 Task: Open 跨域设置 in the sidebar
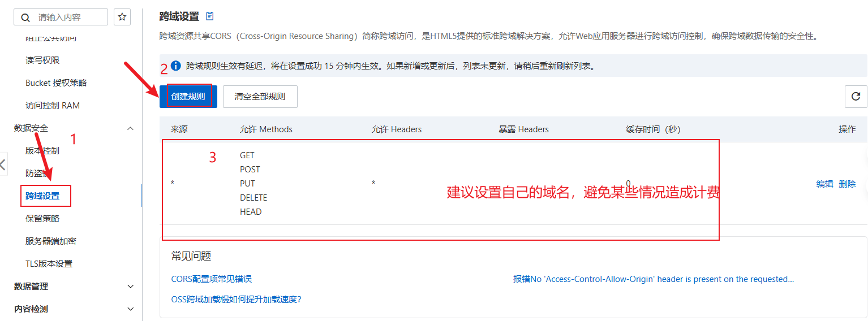[42, 196]
